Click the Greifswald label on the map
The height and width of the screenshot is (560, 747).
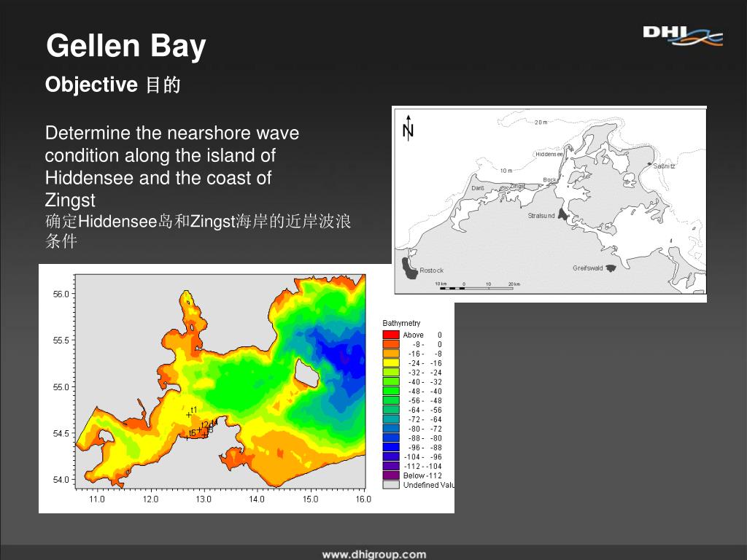588,268
